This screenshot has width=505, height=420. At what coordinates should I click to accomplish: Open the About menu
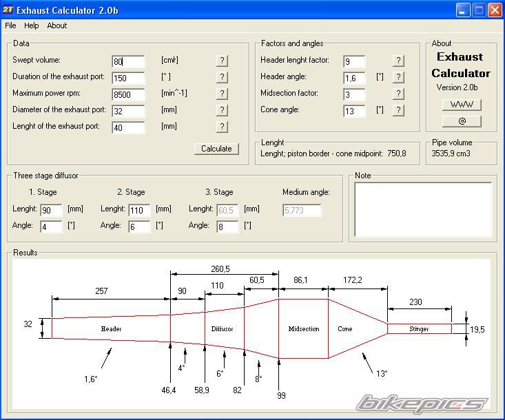pyautogui.click(x=57, y=25)
